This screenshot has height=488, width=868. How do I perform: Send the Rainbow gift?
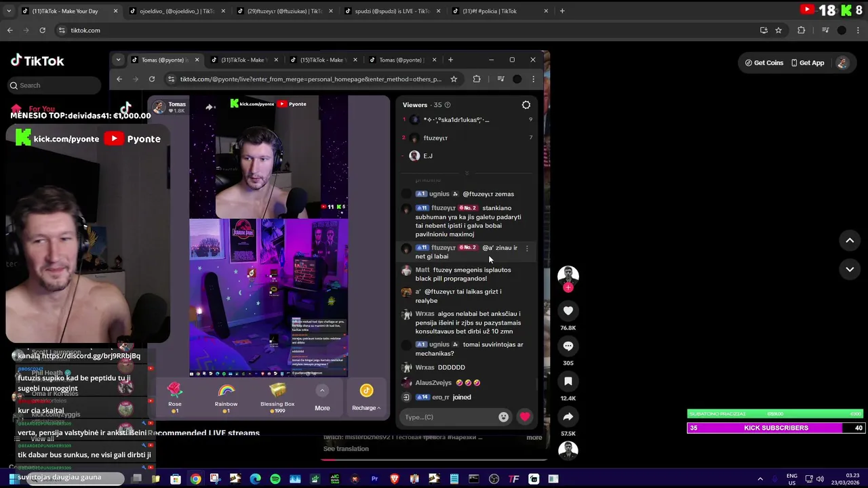coord(226,397)
